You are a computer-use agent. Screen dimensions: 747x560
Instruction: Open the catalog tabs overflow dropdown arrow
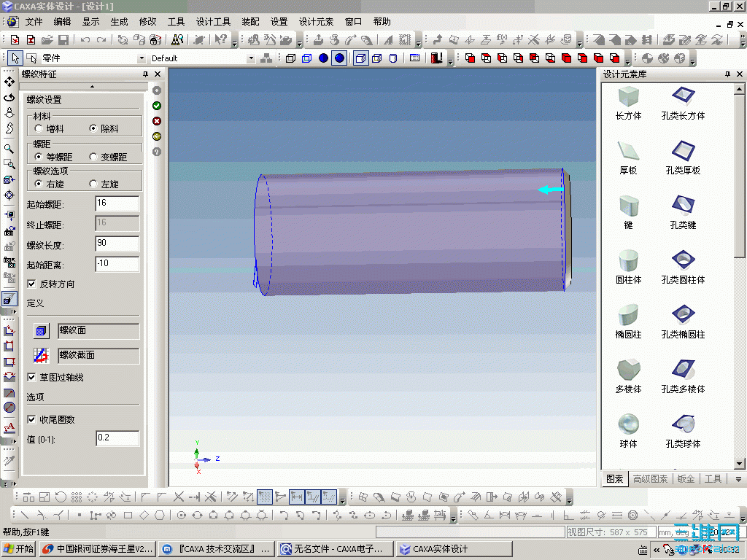tap(738, 479)
